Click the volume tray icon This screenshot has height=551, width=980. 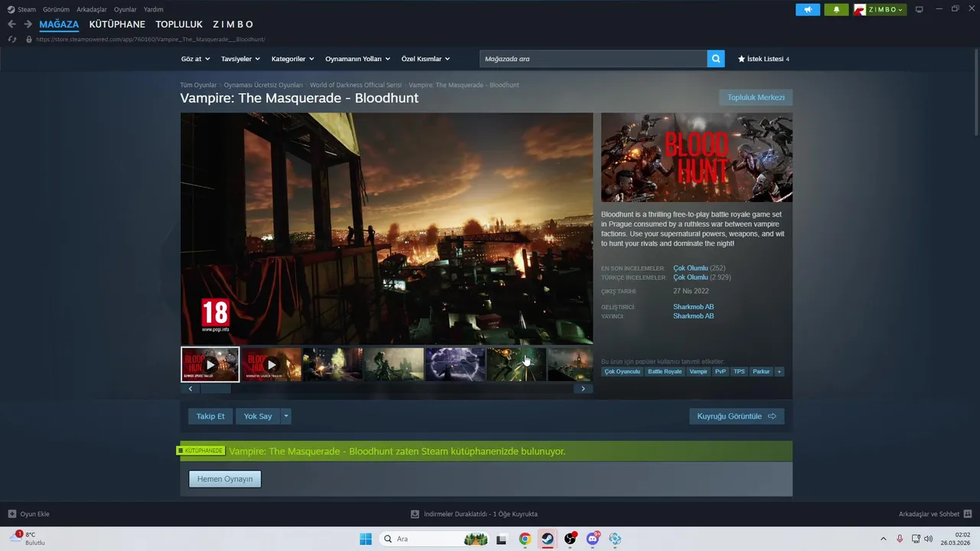929,539
